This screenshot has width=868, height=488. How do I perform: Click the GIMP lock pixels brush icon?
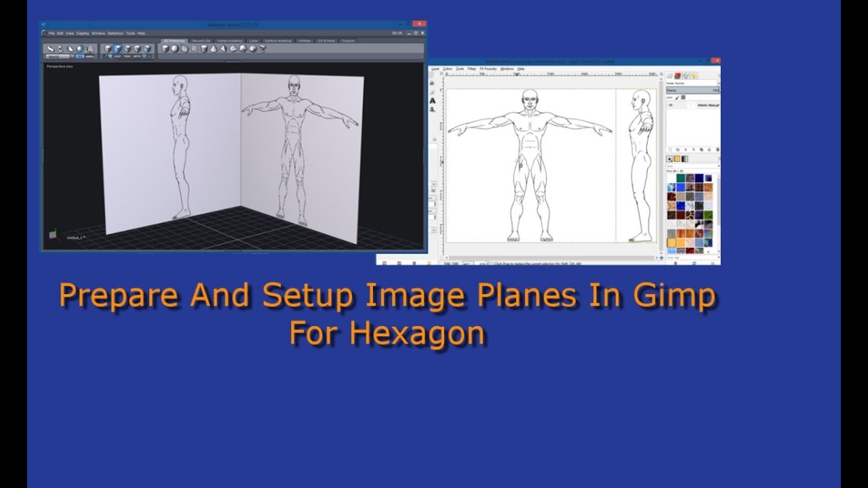coord(677,98)
